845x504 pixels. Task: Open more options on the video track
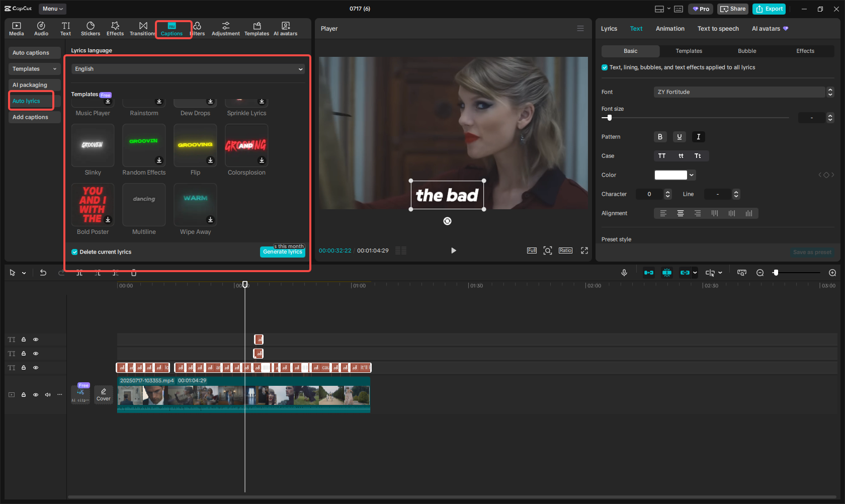pos(60,395)
